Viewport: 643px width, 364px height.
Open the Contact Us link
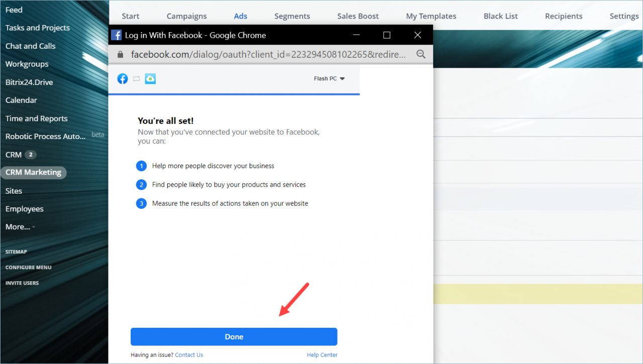(189, 355)
